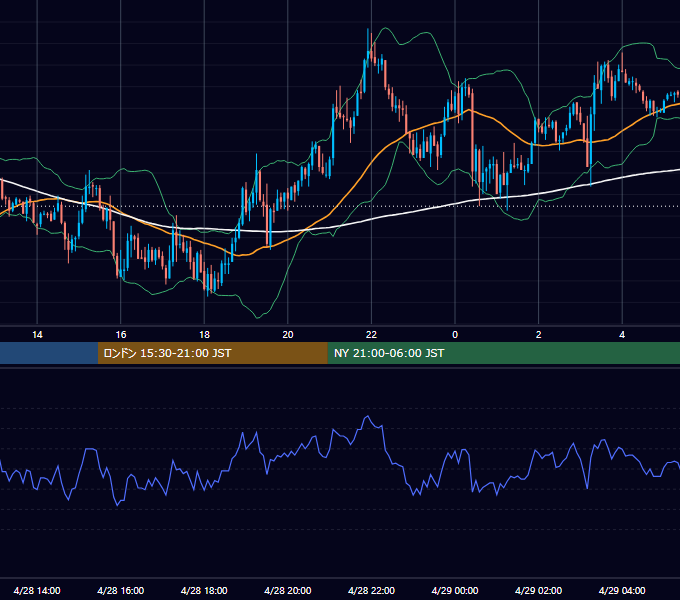Image resolution: width=680 pixels, height=600 pixels.
Task: Click the '4/28 22:00' date label
Action: 371,590
